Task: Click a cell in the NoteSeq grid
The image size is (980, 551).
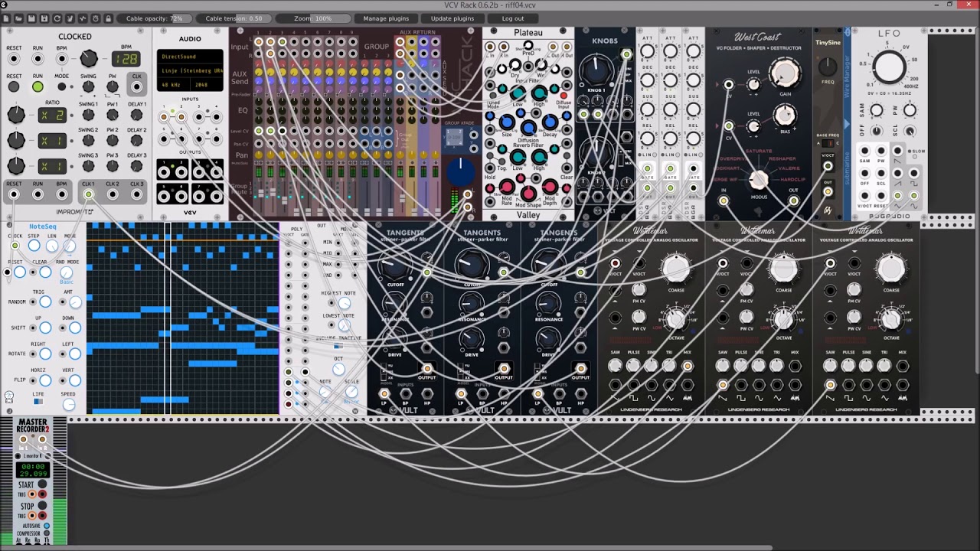Action: 184,318
